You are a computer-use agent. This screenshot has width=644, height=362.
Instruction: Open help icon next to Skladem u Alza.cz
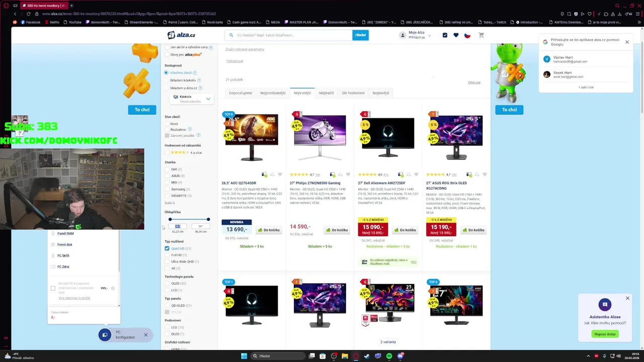[x=201, y=88]
